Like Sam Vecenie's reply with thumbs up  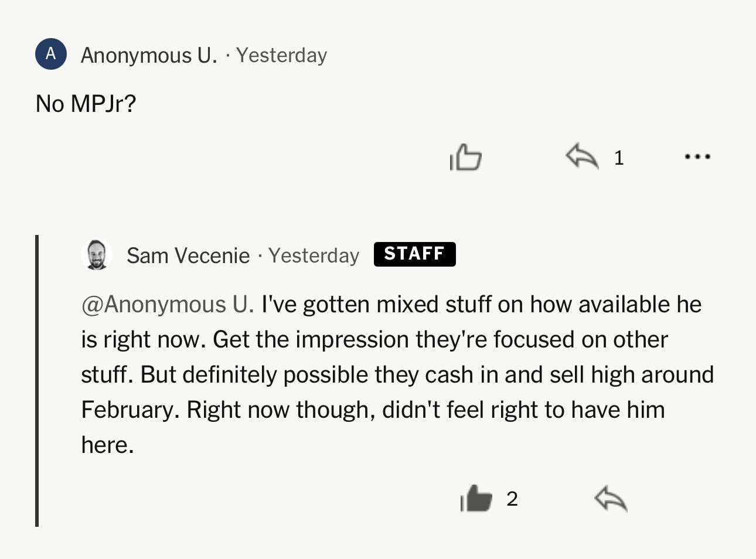475,499
